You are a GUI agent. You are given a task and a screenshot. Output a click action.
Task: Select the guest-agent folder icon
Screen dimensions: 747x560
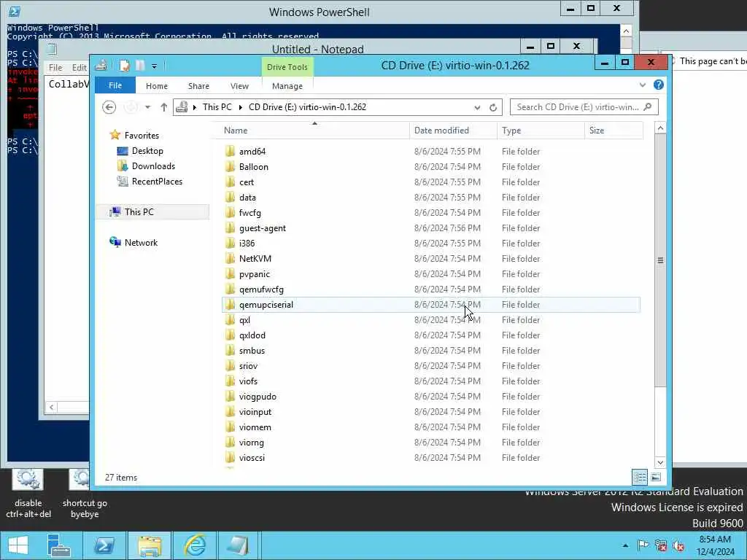pos(230,228)
